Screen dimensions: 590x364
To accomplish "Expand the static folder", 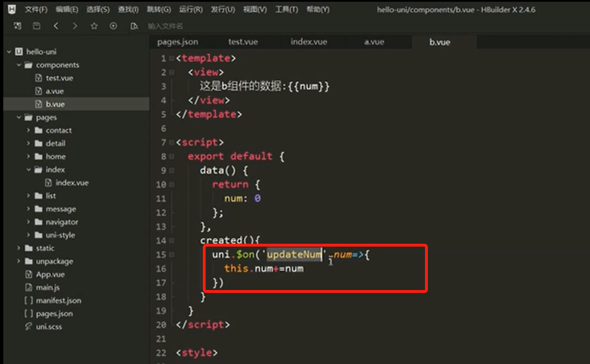I will click(19, 248).
